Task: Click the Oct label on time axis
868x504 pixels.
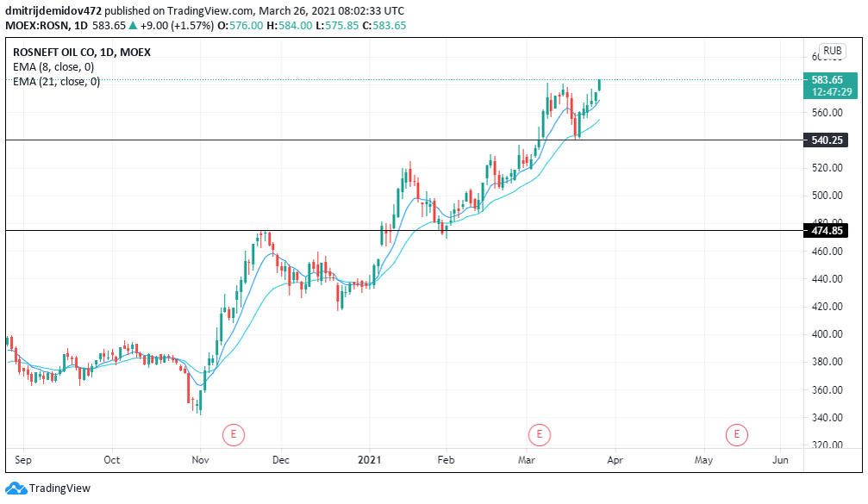Action: pyautogui.click(x=112, y=460)
